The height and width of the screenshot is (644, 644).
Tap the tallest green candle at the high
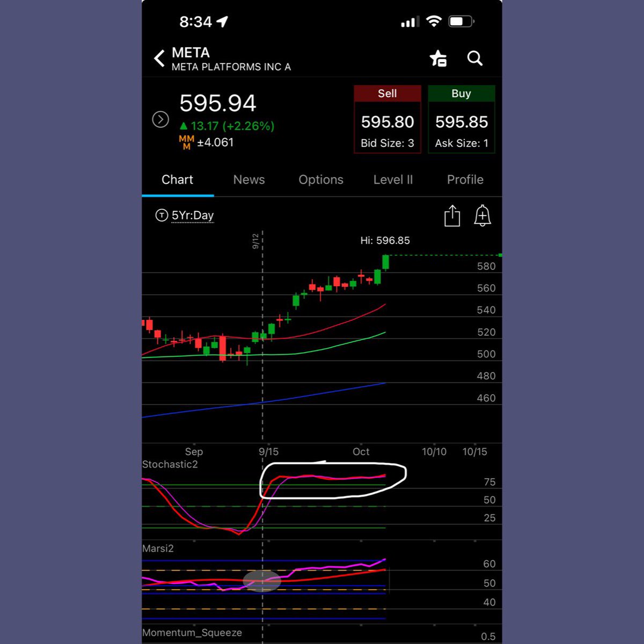[x=385, y=262]
